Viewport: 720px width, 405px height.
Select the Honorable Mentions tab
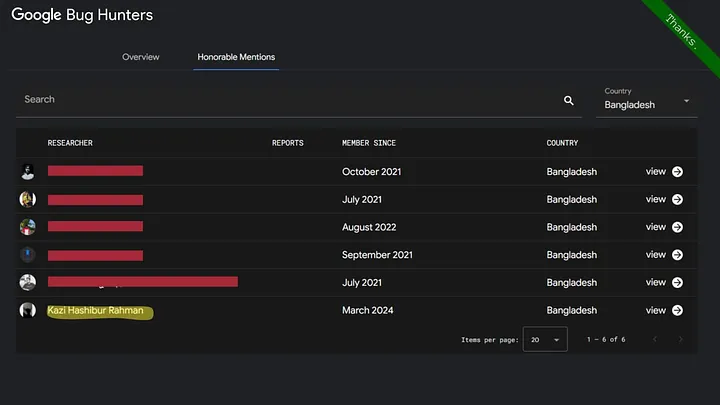236,57
